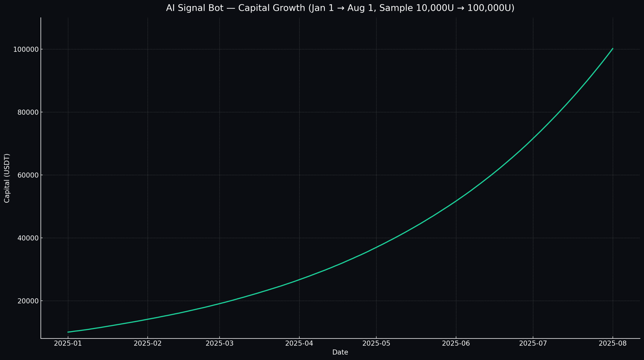Click the 2025-07 x-axis label
Image resolution: width=644 pixels, height=360 pixels.
point(533,343)
